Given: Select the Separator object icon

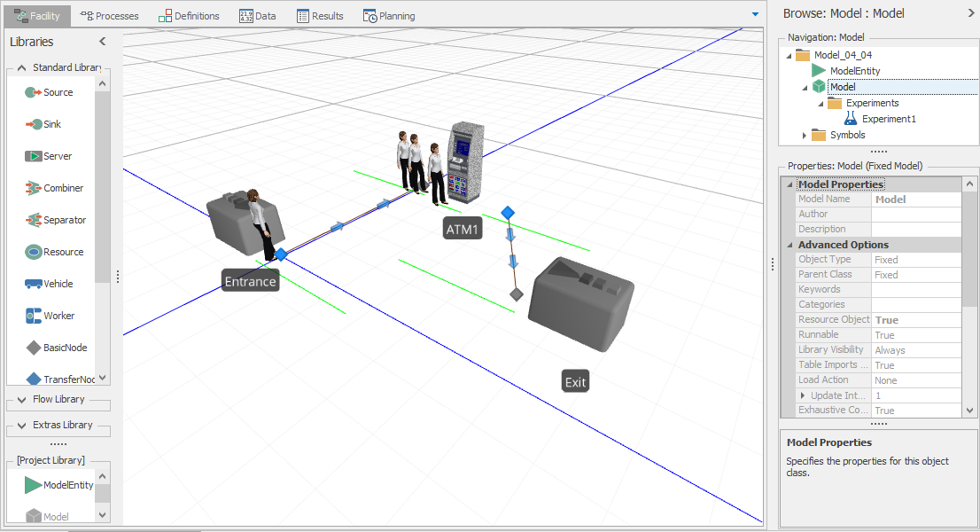Looking at the screenshot, I should coord(33,220).
